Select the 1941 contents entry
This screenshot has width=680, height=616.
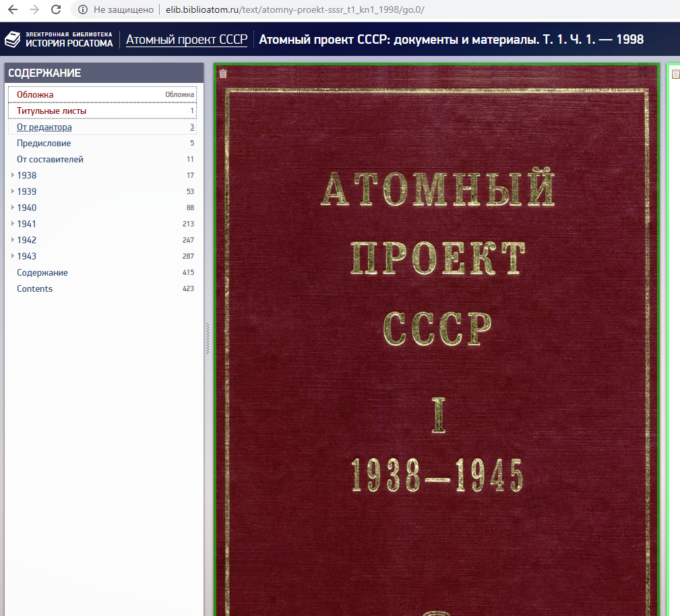[26, 224]
